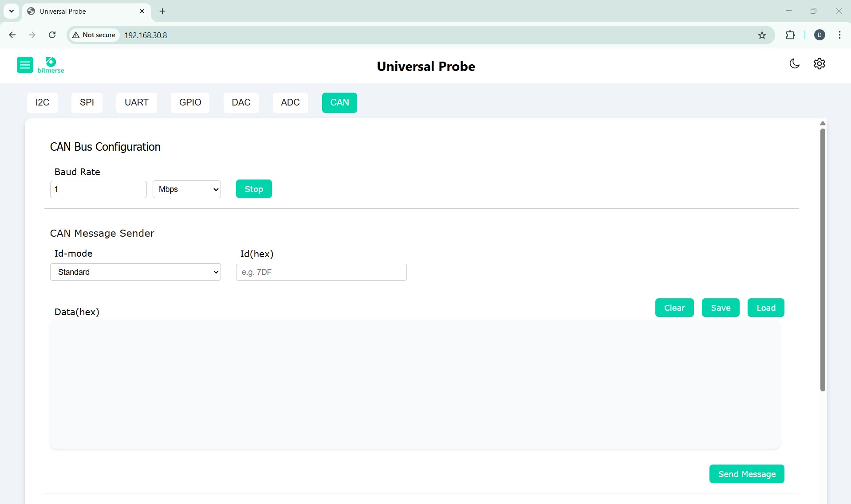851x504 pixels.
Task: Reload the page
Action: tap(52, 35)
